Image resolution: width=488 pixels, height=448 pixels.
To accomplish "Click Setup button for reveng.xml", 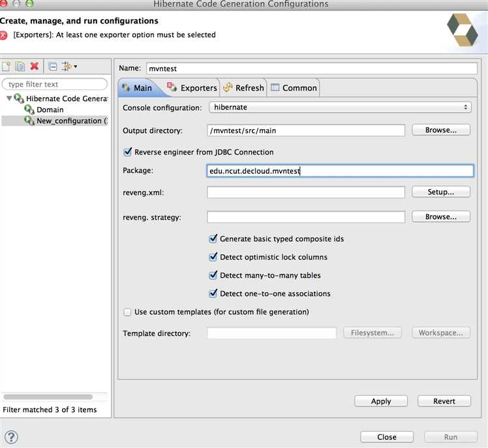I will (441, 192).
